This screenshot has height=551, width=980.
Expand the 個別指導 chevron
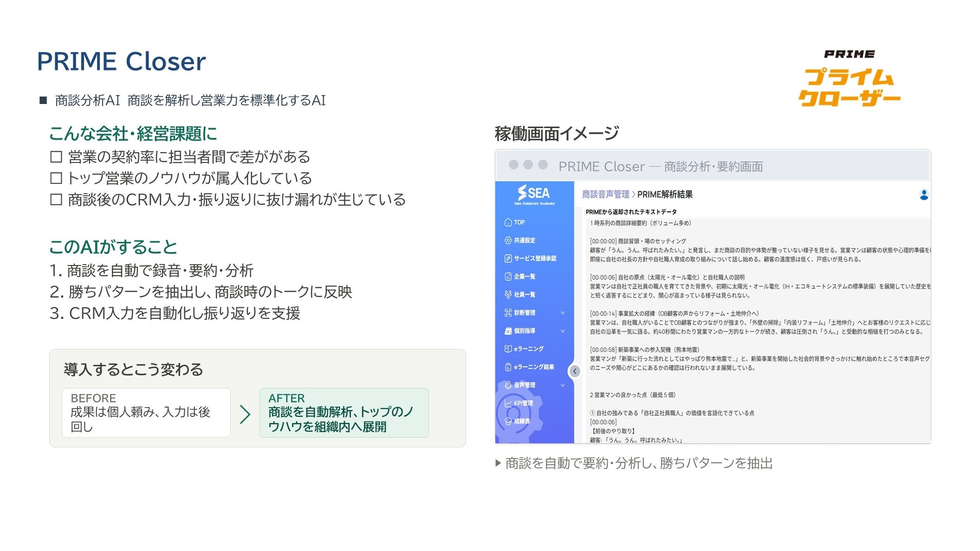pos(563,331)
